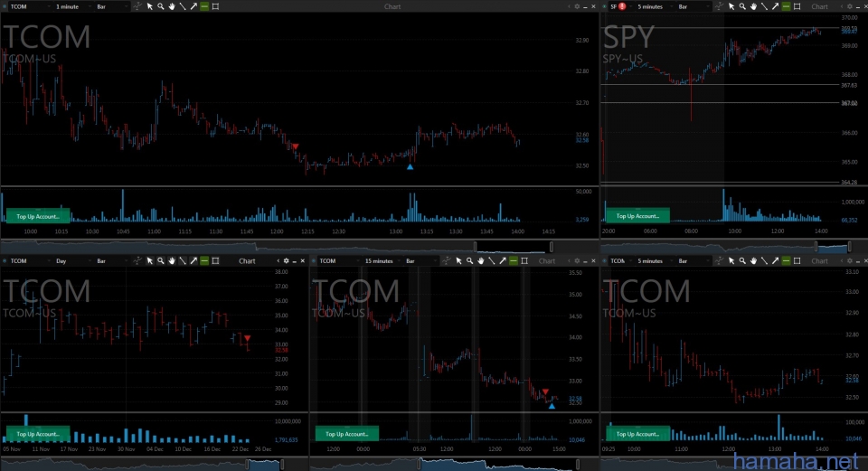Select rectangle tool in TCOM 15 minutes chart
The image size is (868, 471).
pos(524,260)
